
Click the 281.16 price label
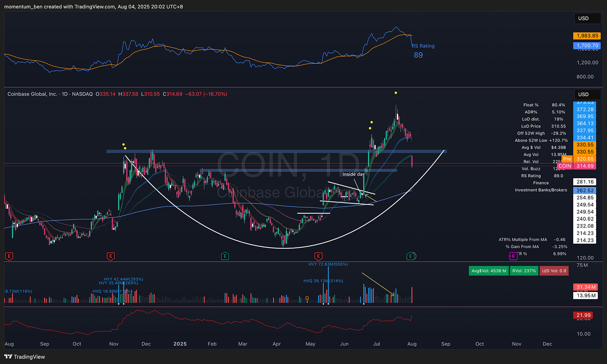(585, 182)
